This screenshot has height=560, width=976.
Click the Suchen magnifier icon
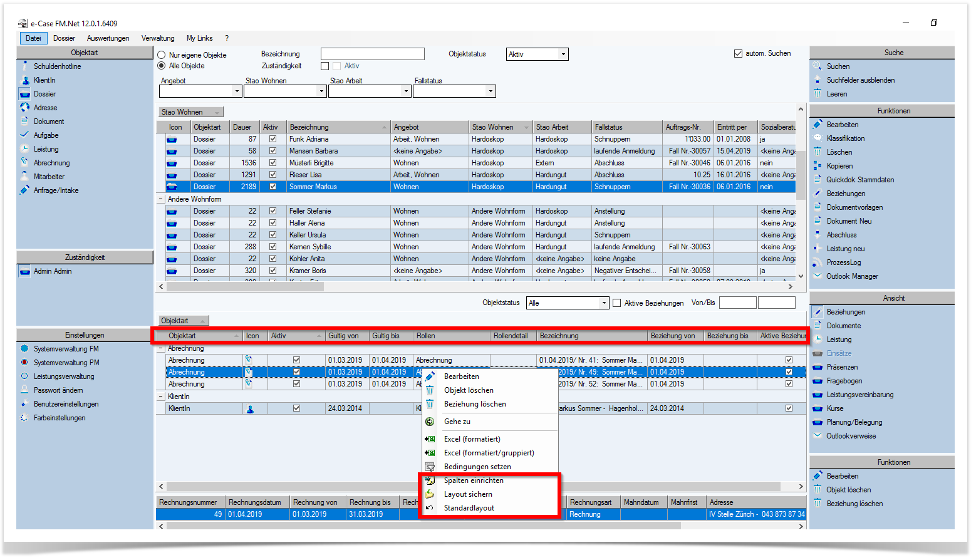(818, 66)
